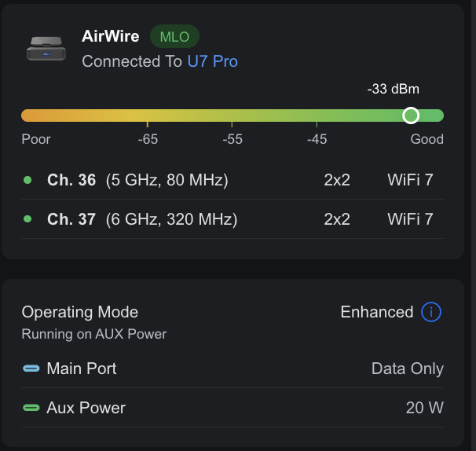Click the Operating Mode info icon
Screen dimensions: 476x451
(x=431, y=312)
